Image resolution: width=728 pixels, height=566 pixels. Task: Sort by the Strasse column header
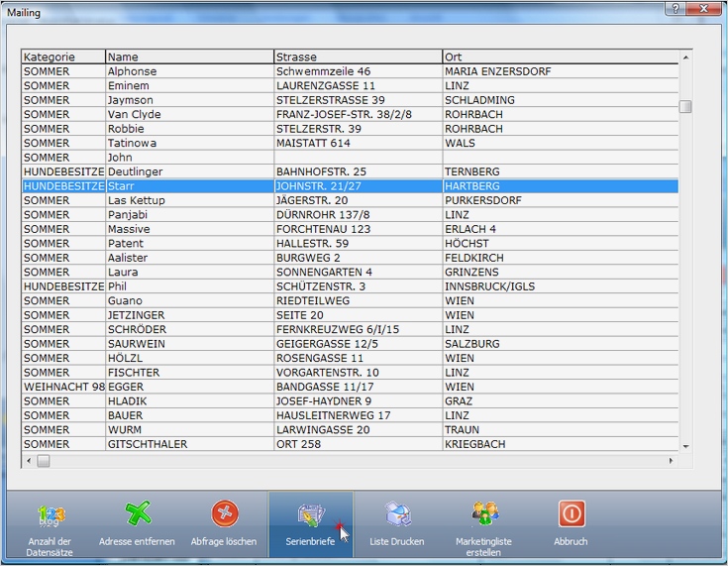tap(359, 57)
